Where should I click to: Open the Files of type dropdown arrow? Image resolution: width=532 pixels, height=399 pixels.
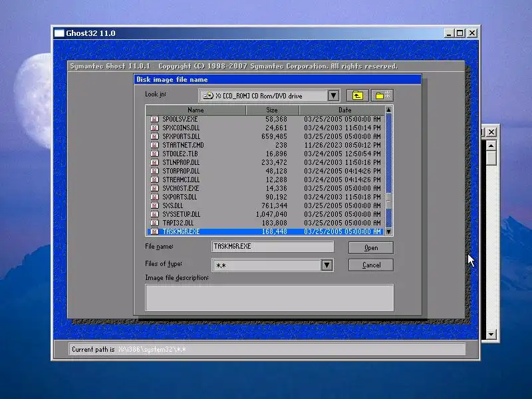tap(327, 265)
